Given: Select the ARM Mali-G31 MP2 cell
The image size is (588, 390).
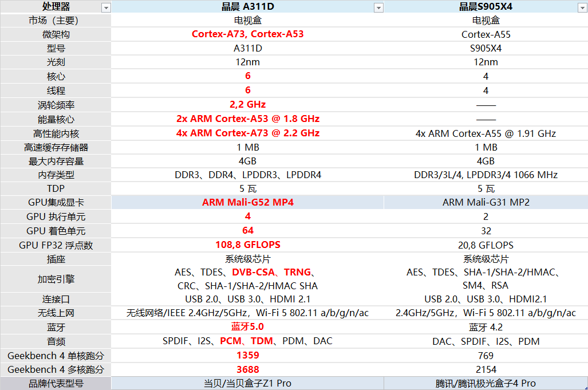Looking at the screenshot, I should pos(486,203).
